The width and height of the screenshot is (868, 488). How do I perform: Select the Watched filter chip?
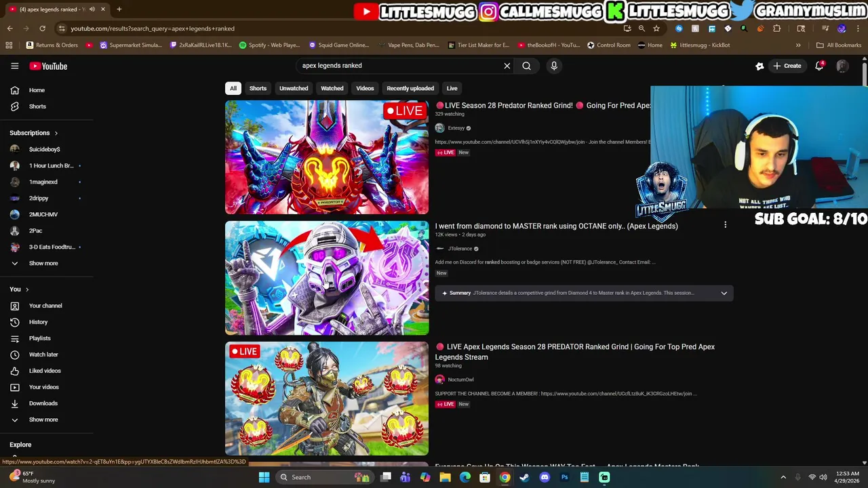point(332,88)
